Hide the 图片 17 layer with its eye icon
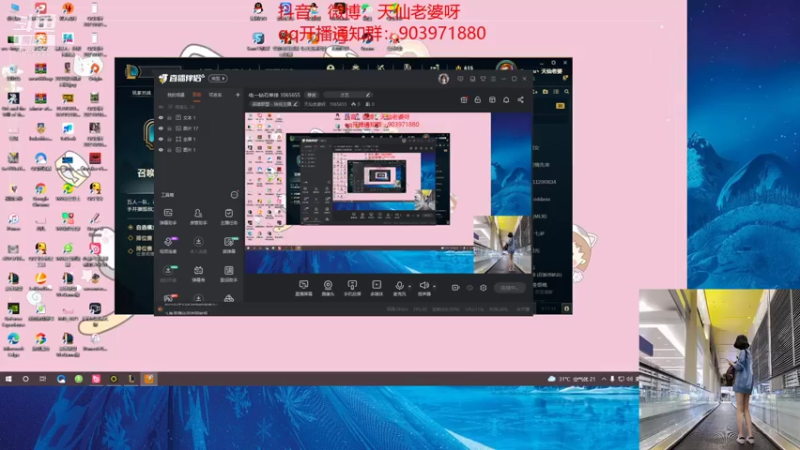Image resolution: width=800 pixels, height=450 pixels. 161,129
